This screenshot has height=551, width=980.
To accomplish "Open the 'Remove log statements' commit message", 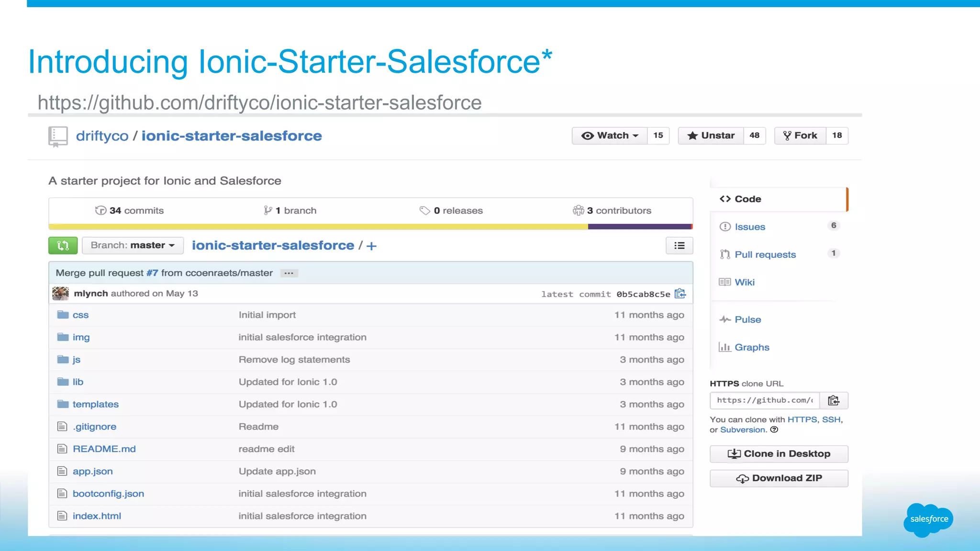I will coord(294,360).
